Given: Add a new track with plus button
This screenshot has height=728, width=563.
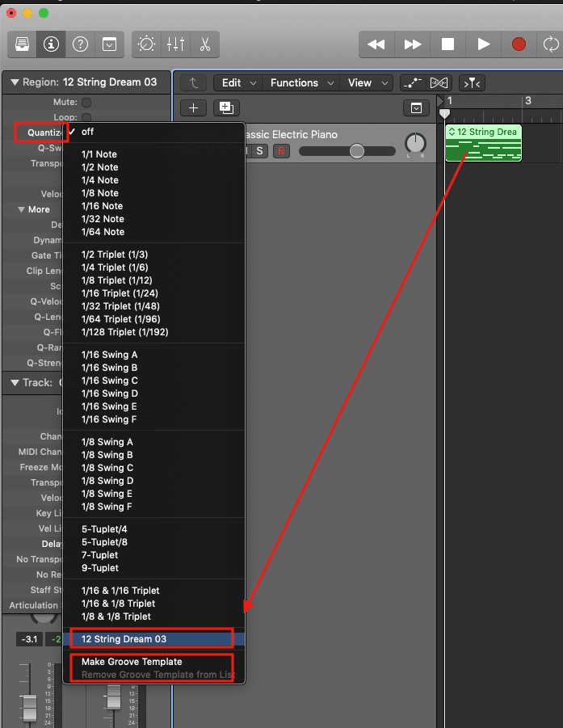Looking at the screenshot, I should [x=194, y=108].
